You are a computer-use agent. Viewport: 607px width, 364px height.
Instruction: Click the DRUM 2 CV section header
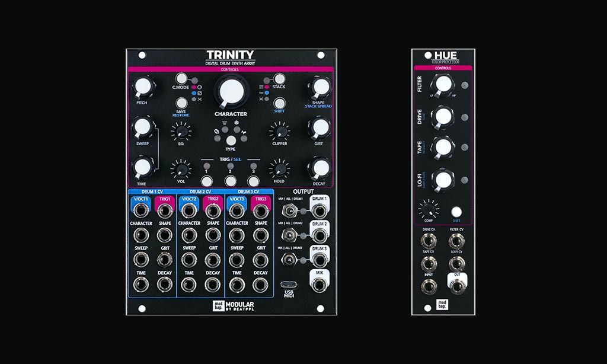200,191
